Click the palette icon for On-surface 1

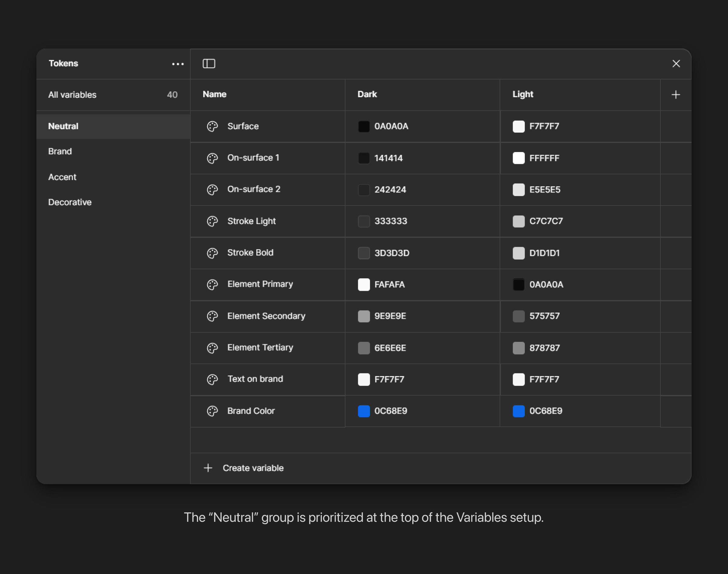[x=212, y=158]
